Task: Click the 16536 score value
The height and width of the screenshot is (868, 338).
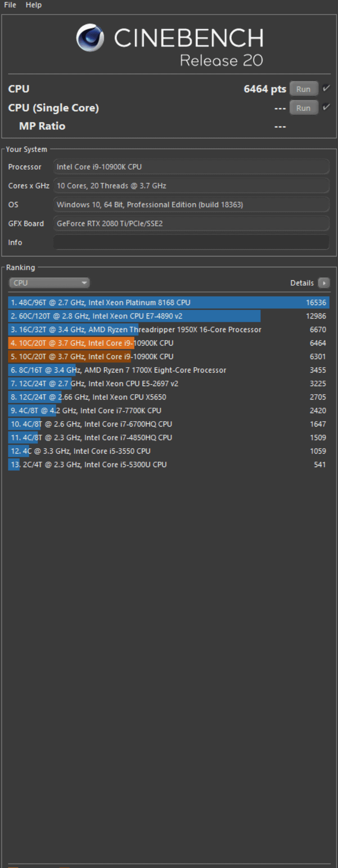Action: click(x=316, y=302)
